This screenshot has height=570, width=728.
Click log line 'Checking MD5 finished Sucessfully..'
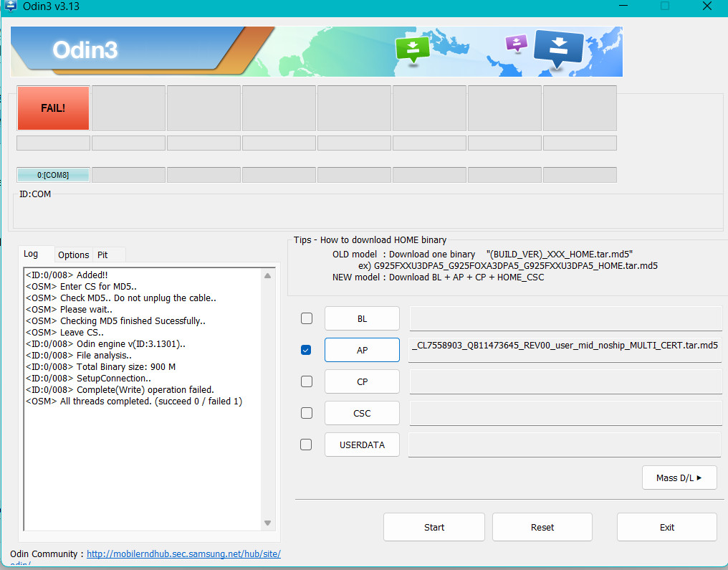[115, 321]
